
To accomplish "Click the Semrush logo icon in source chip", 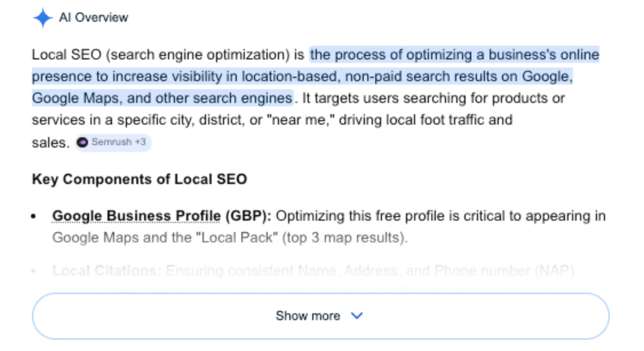I will (82, 143).
